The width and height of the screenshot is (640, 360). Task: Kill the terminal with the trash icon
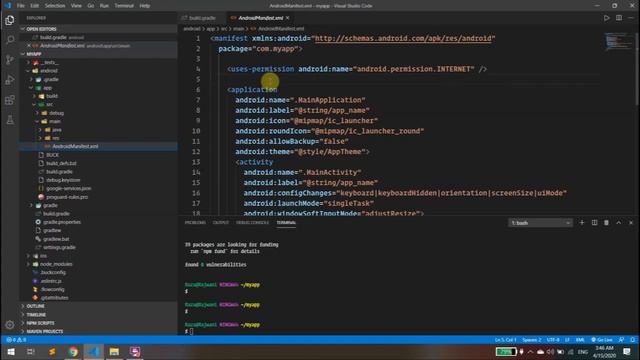[607, 223]
